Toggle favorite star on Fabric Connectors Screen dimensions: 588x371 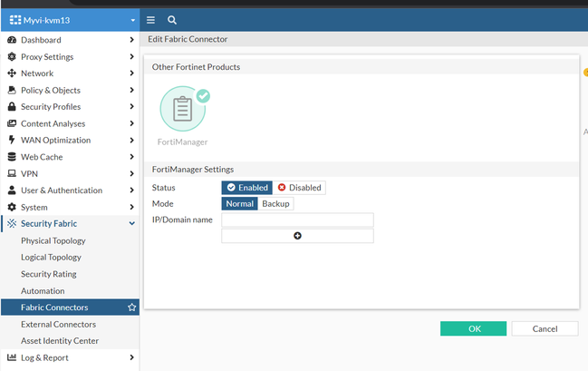pos(131,308)
